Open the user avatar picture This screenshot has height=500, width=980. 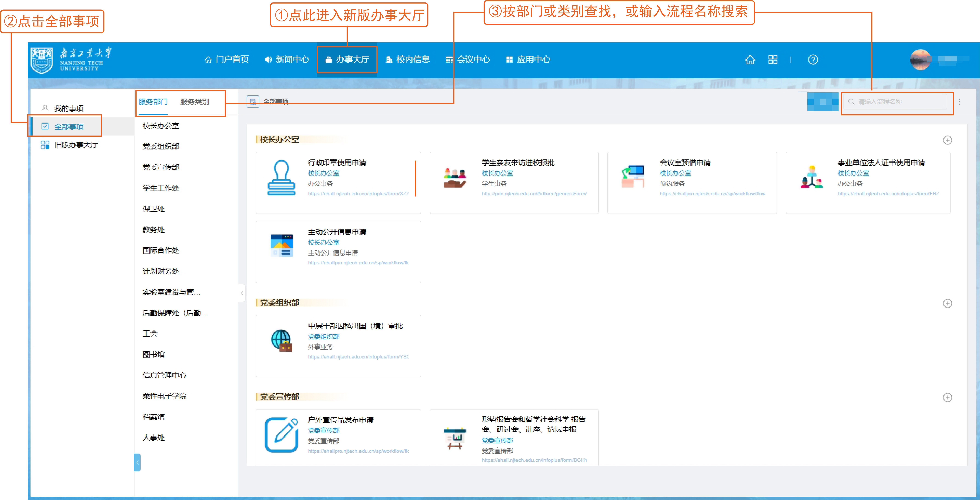[x=920, y=60]
